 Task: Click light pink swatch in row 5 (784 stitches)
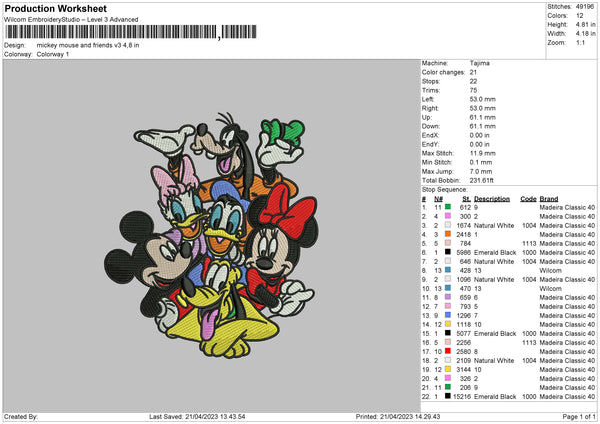tap(448, 243)
